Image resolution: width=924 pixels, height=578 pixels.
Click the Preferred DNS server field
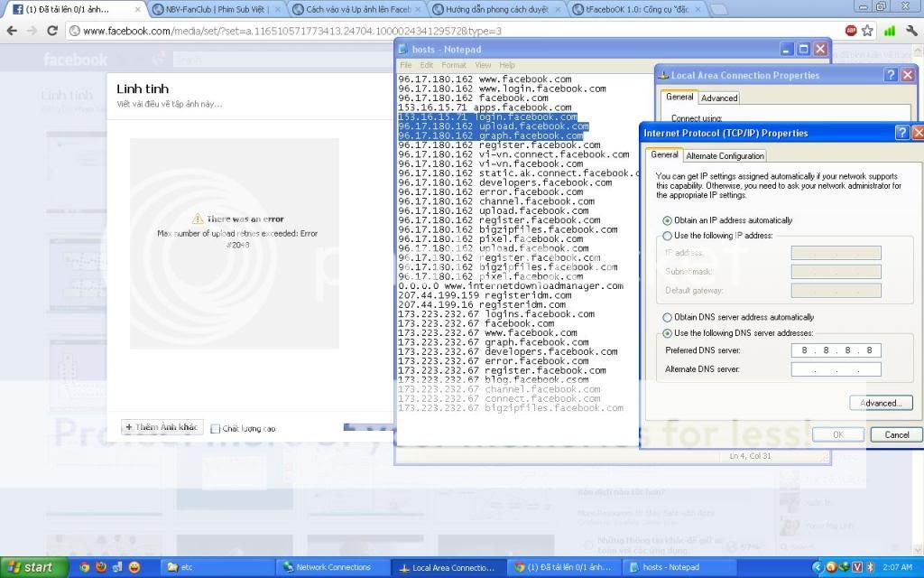point(836,350)
